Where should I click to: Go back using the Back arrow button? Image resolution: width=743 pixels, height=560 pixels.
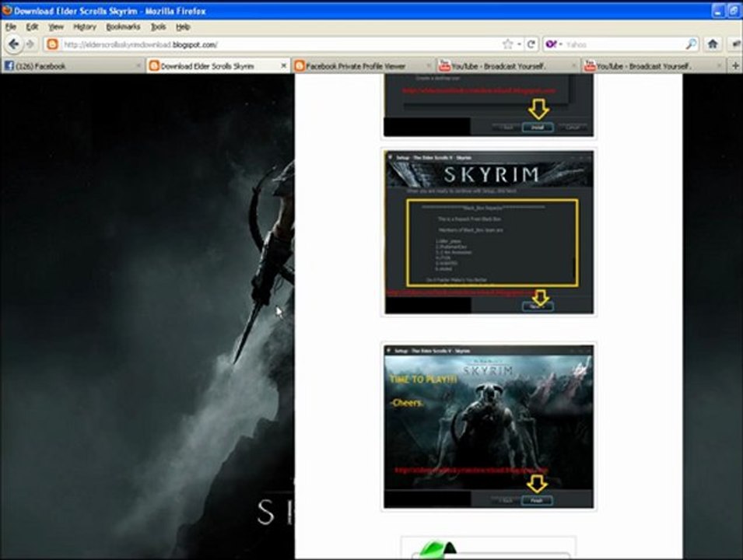[x=14, y=44]
